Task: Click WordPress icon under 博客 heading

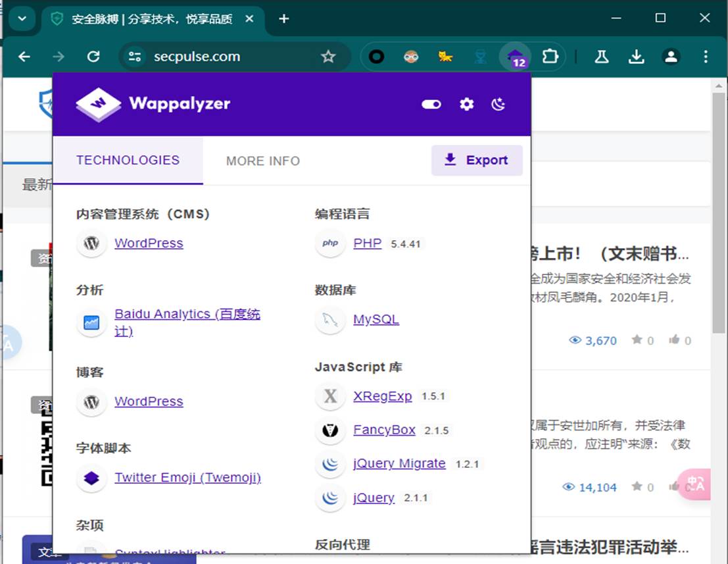Action: pyautogui.click(x=91, y=401)
